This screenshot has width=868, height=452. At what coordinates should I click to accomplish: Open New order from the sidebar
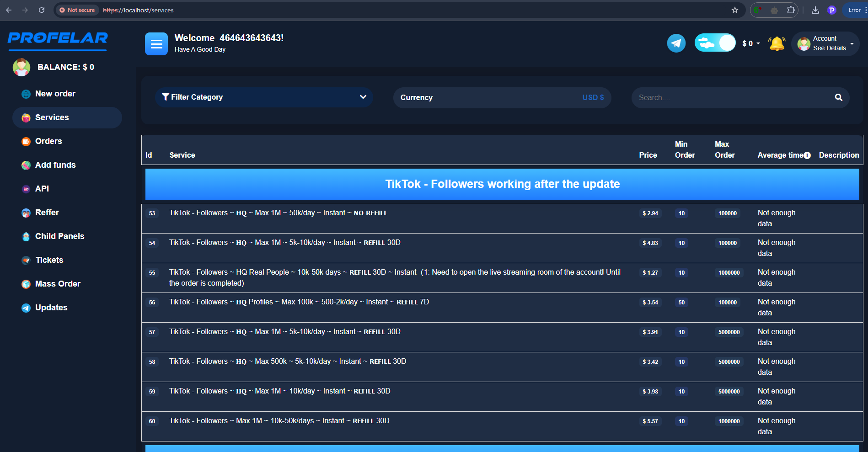(55, 94)
